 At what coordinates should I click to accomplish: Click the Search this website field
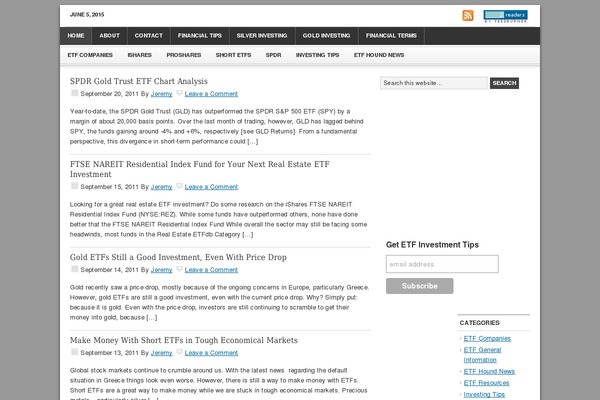(434, 83)
